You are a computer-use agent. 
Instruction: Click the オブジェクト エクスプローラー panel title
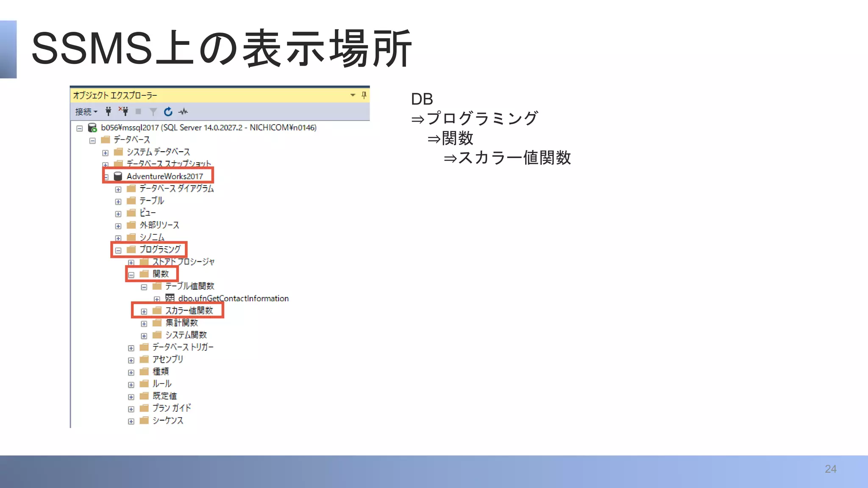(115, 95)
